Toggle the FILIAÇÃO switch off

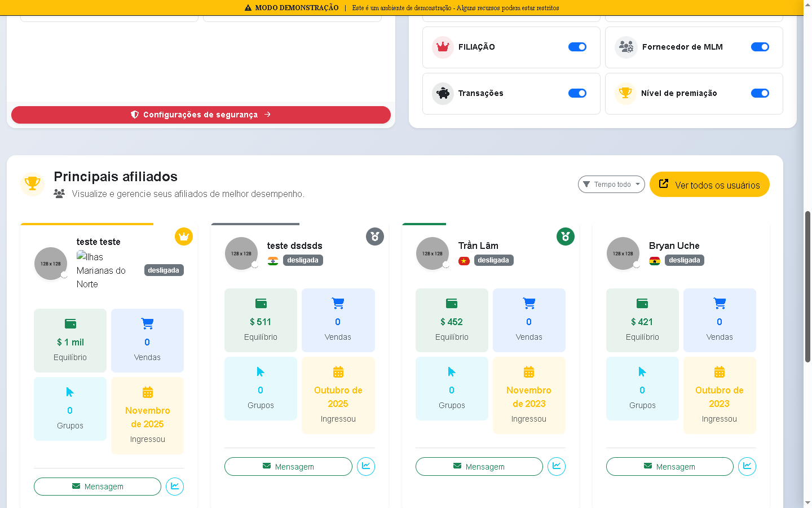click(577, 47)
